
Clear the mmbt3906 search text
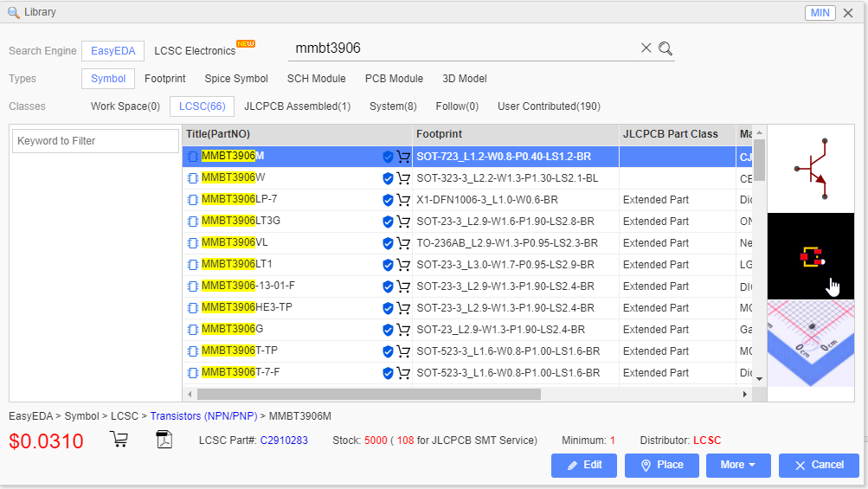pyautogui.click(x=646, y=48)
